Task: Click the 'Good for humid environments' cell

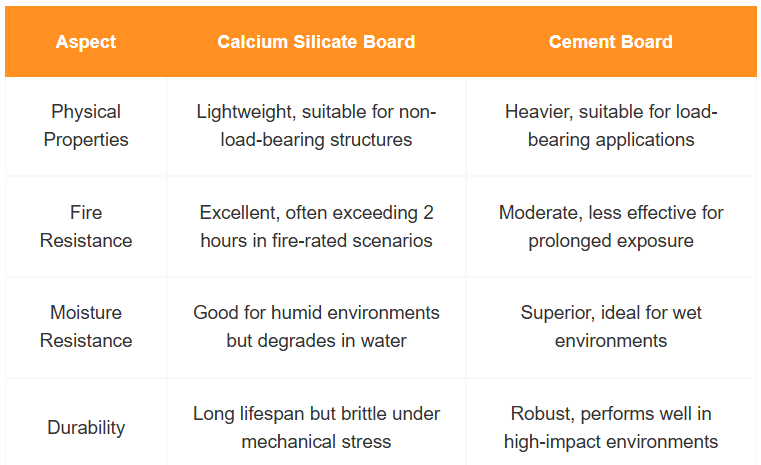Action: pos(316,327)
